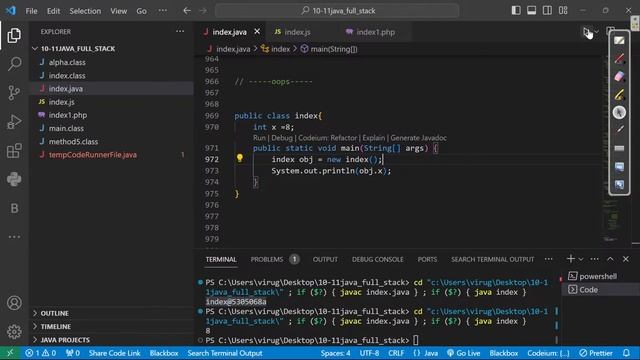
Task: Open alpha.class in the explorer
Action: 67,62
